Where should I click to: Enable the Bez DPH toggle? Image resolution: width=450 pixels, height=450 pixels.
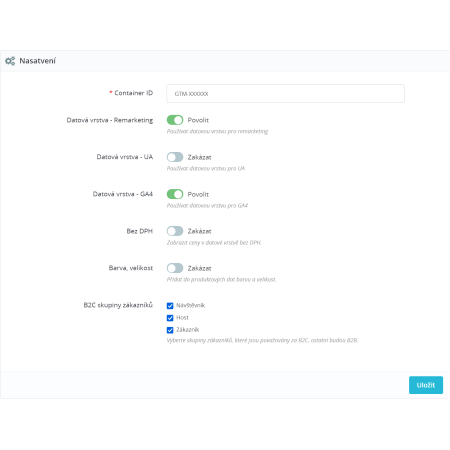[x=175, y=231]
